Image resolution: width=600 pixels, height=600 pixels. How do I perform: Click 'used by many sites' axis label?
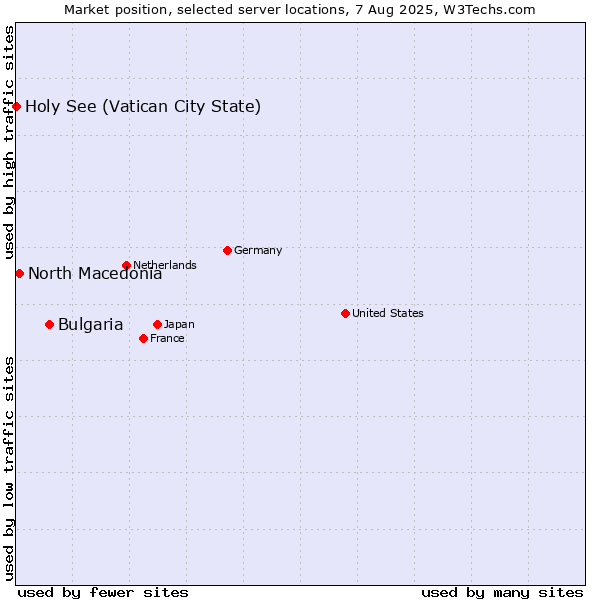502,593
